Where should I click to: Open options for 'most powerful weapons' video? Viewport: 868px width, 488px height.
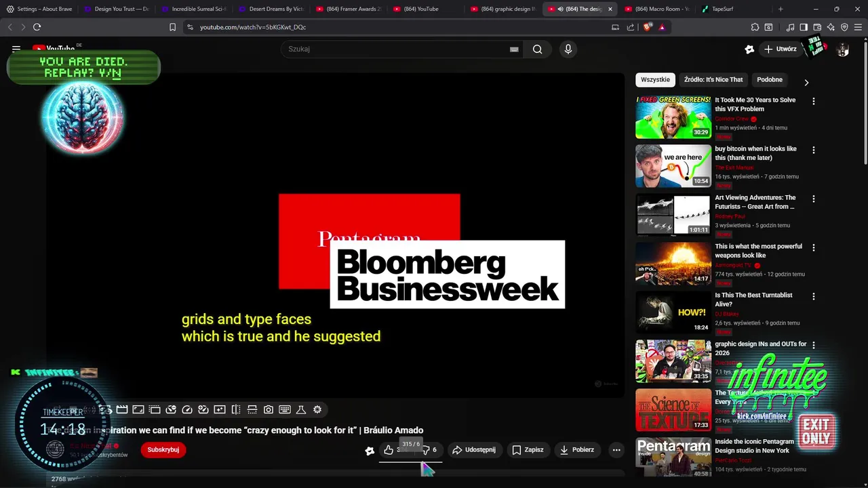814,247
